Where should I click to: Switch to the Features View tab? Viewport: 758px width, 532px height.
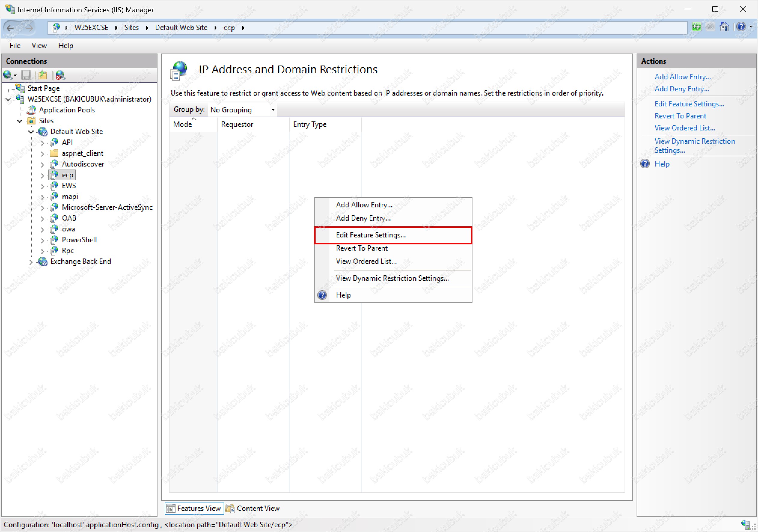[x=194, y=508]
